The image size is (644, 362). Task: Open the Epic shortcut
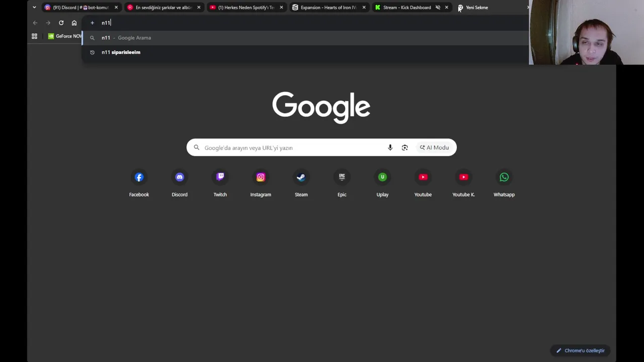pos(342,184)
